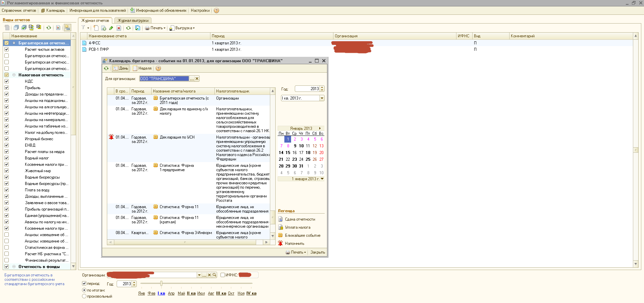
Task: Click the chart report icon in Виды отчетов toolbar
Action: click(58, 28)
